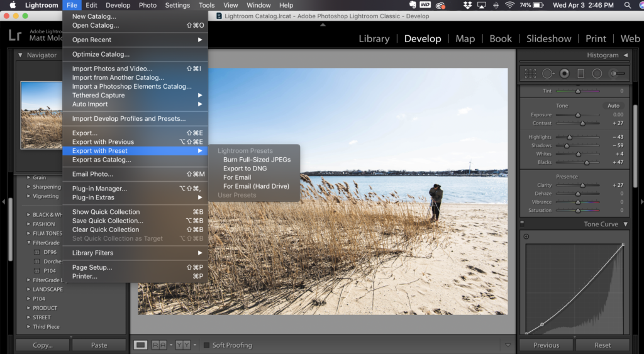Select the Crop Overlay tool
This screenshot has height=354, width=644.
(530, 74)
